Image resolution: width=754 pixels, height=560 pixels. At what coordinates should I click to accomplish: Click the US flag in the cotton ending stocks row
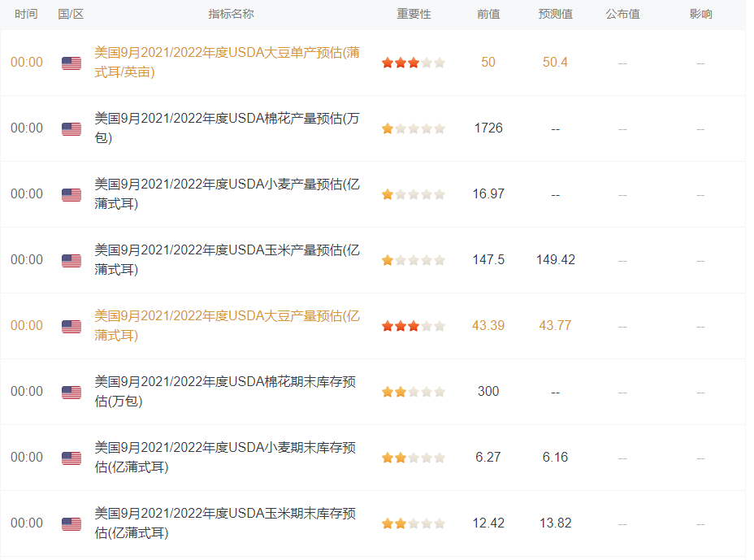tap(71, 393)
